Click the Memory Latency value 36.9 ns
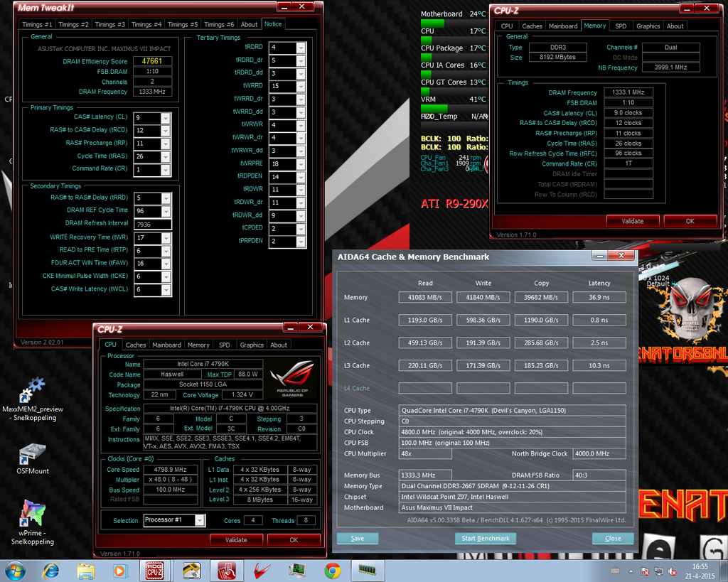Screen dimensions: 728x582 pos(599,297)
